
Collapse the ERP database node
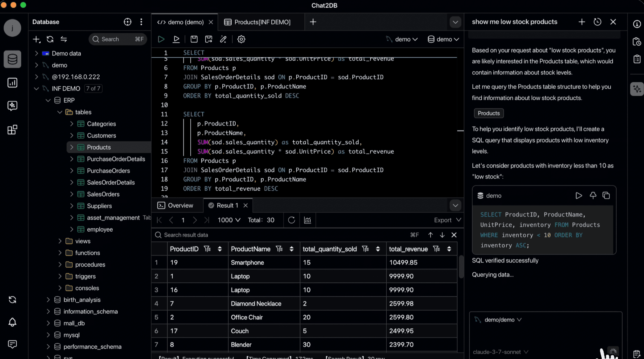coord(48,100)
